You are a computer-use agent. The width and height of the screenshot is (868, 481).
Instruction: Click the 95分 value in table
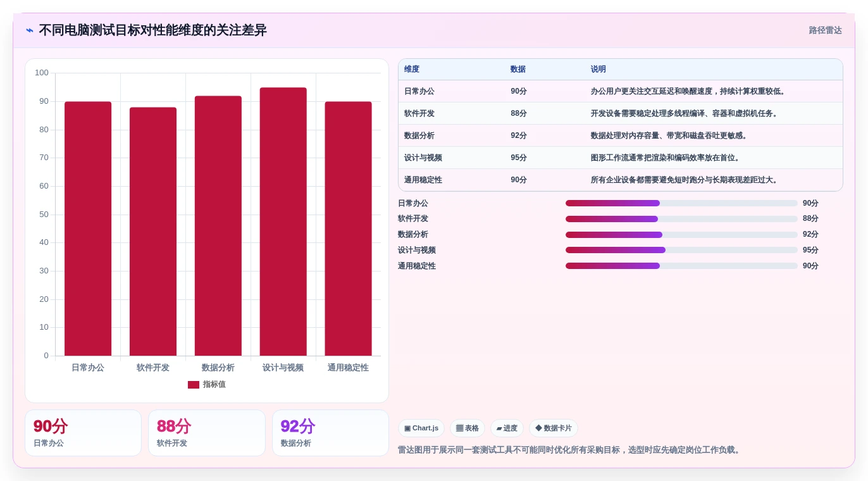coord(519,158)
